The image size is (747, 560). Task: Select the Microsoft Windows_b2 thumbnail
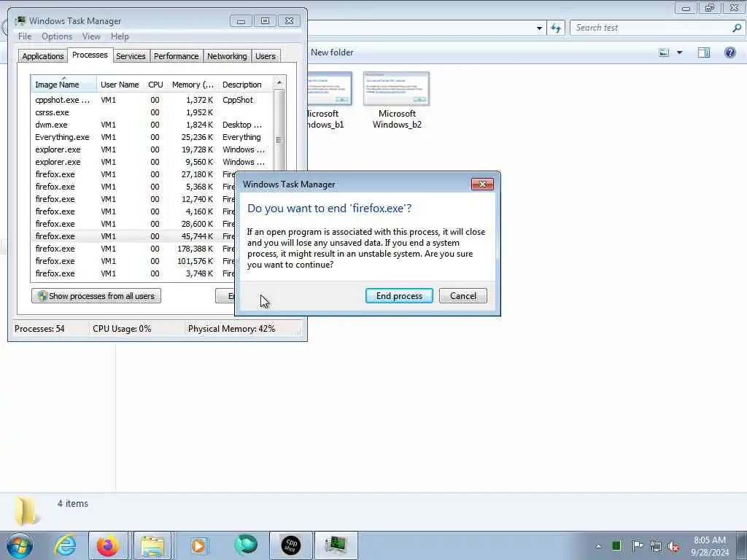(397, 101)
